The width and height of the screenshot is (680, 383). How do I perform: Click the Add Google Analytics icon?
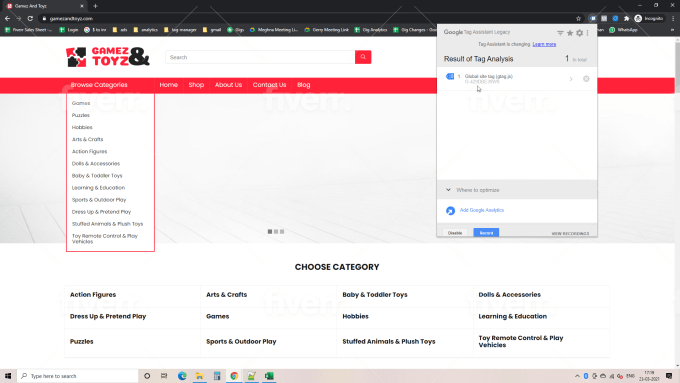coord(450,210)
